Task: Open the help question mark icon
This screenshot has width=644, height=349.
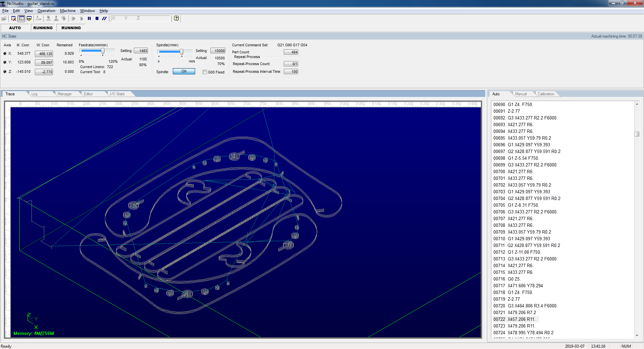Action: pyautogui.click(x=176, y=18)
